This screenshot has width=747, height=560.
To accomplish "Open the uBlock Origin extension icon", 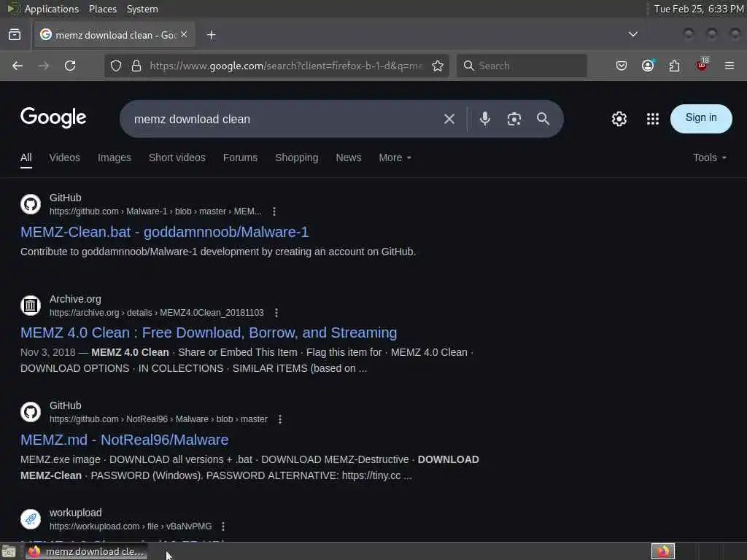I will pyautogui.click(x=702, y=65).
